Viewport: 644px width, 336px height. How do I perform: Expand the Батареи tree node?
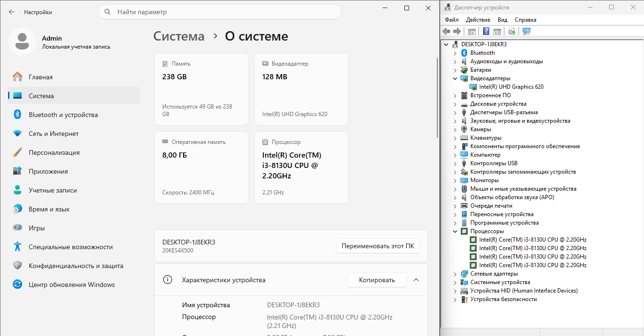click(x=455, y=70)
